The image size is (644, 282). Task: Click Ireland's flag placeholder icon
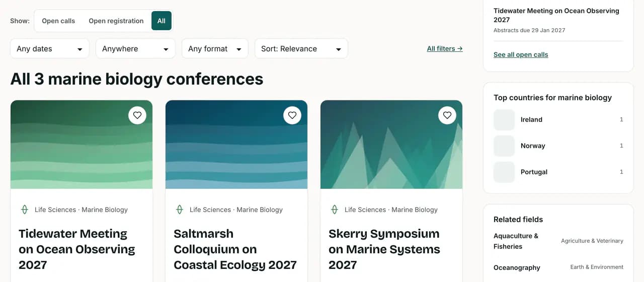tap(504, 120)
